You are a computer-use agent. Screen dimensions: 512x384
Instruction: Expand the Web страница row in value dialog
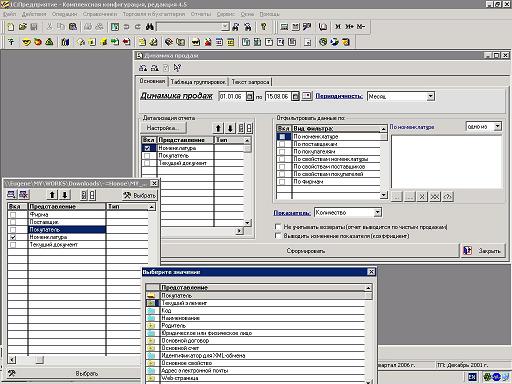(x=151, y=378)
